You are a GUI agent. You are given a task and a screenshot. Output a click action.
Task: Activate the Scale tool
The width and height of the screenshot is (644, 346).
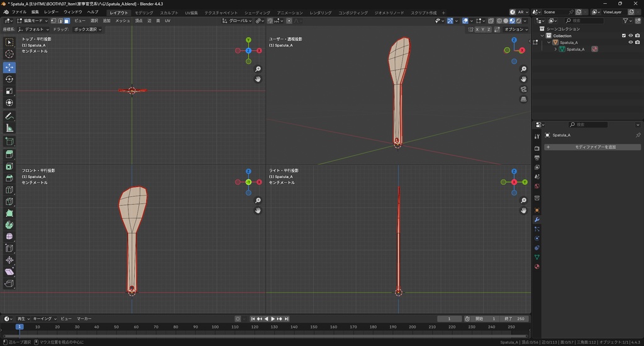pos(9,91)
